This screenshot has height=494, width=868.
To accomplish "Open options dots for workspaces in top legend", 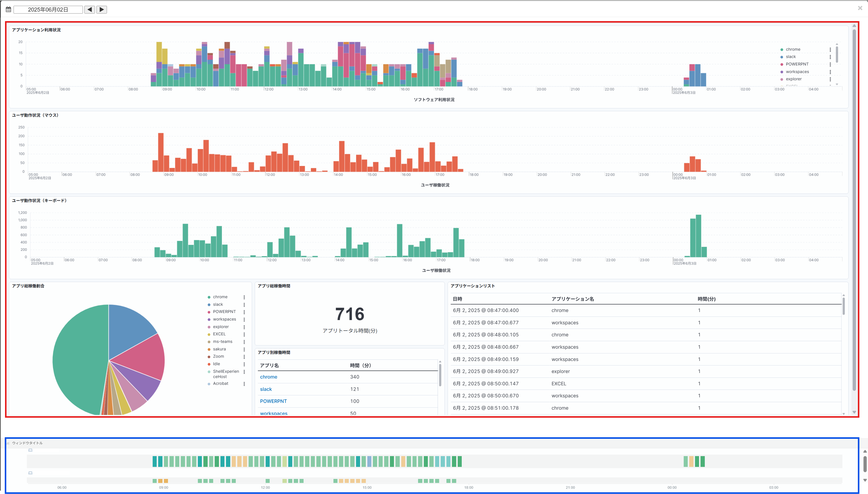I will 830,72.
